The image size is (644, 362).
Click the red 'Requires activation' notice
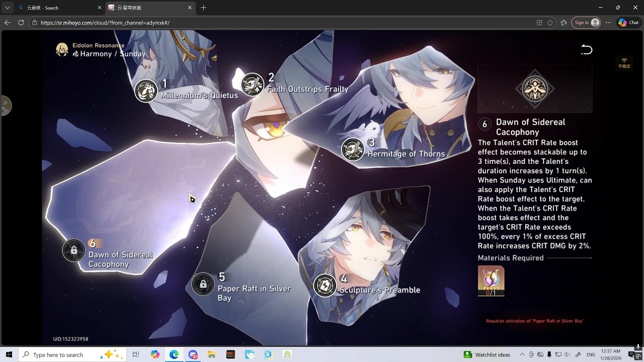coord(535,321)
